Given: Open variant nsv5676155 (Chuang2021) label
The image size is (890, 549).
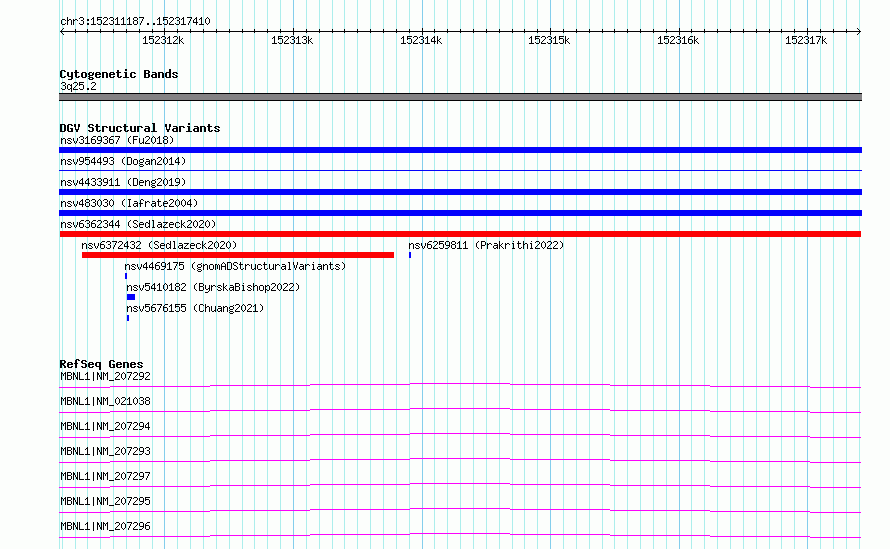Looking at the screenshot, I should 195,308.
